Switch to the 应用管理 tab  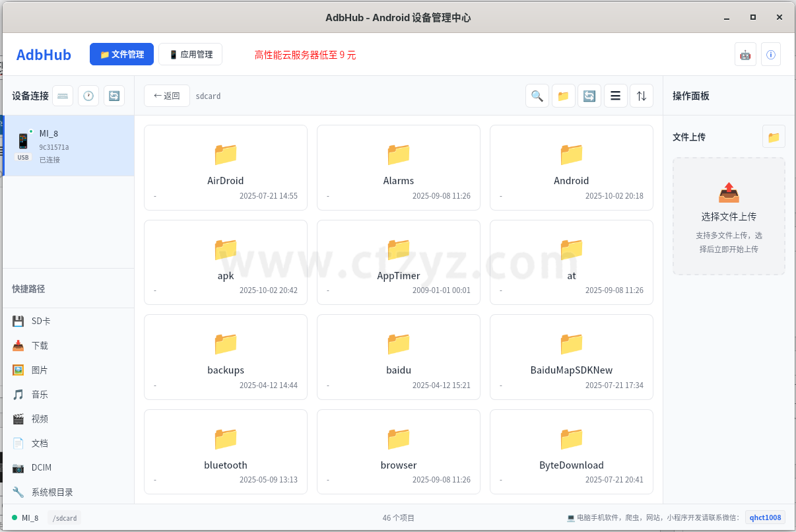pos(190,55)
